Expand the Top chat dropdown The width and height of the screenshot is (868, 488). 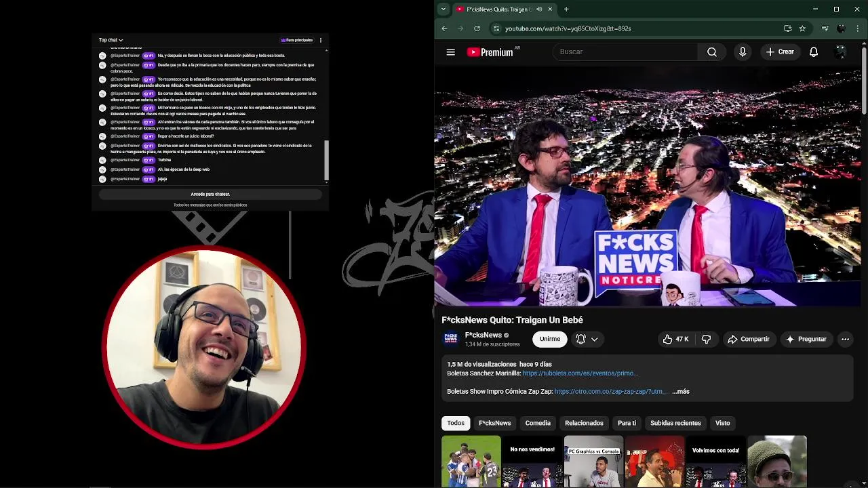111,40
